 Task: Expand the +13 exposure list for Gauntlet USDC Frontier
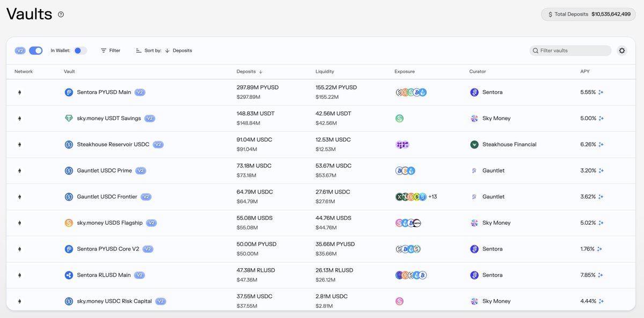click(x=433, y=197)
